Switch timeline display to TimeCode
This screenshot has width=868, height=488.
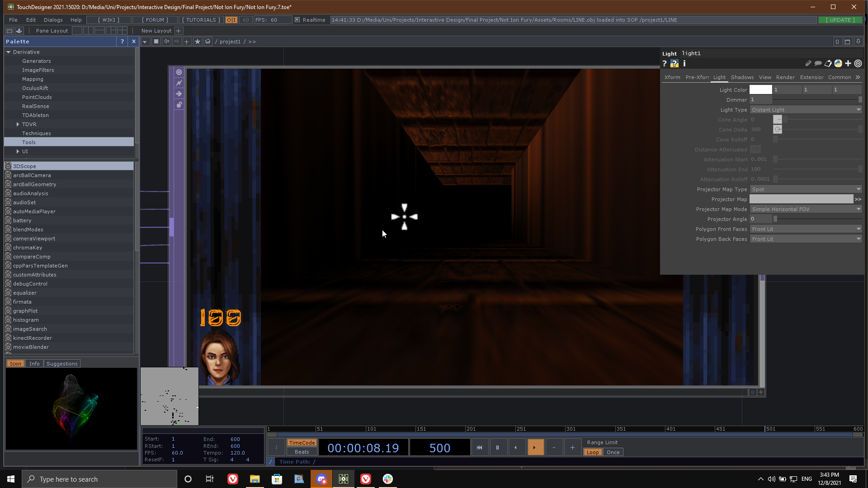(302, 443)
